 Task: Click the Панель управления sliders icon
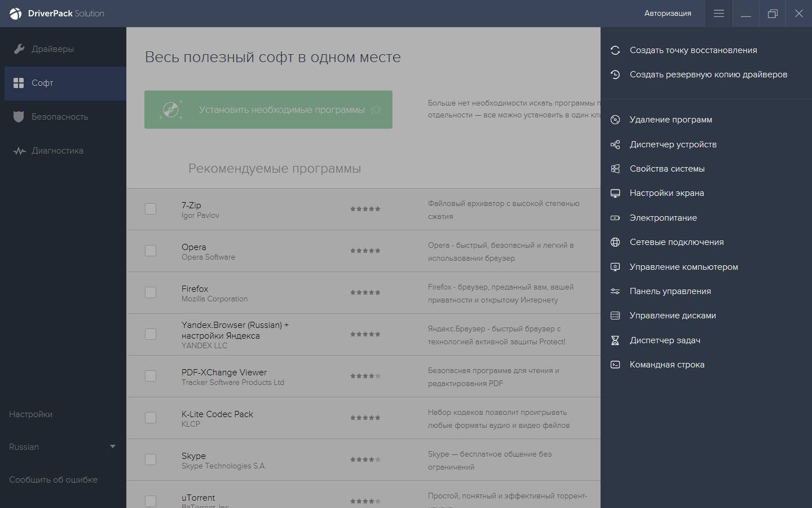click(x=615, y=291)
